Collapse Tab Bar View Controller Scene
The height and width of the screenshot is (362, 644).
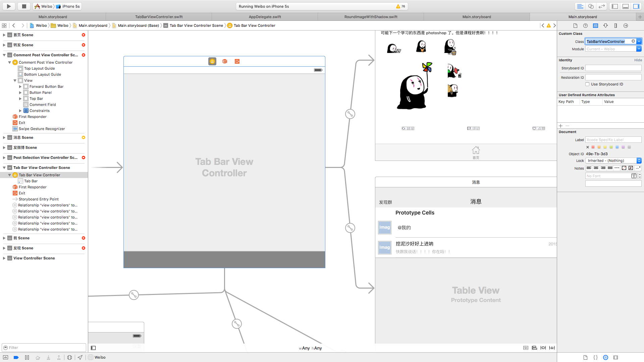coord(4,168)
